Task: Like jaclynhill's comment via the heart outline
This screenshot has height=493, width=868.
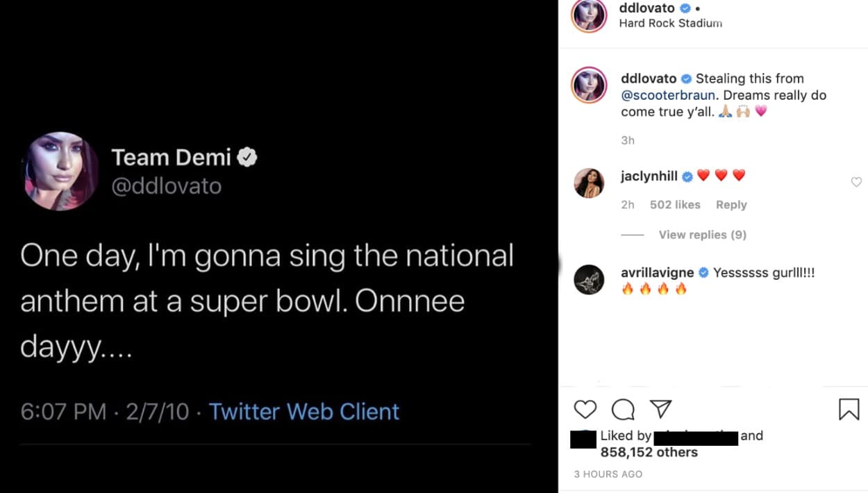Action: pyautogui.click(x=856, y=182)
